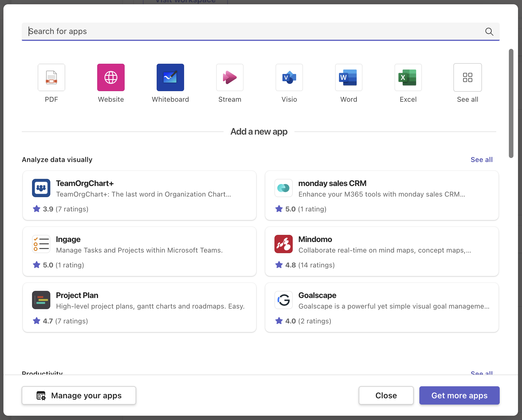522x420 pixels.
Task: Open the Ingage app title
Action: 68,239
